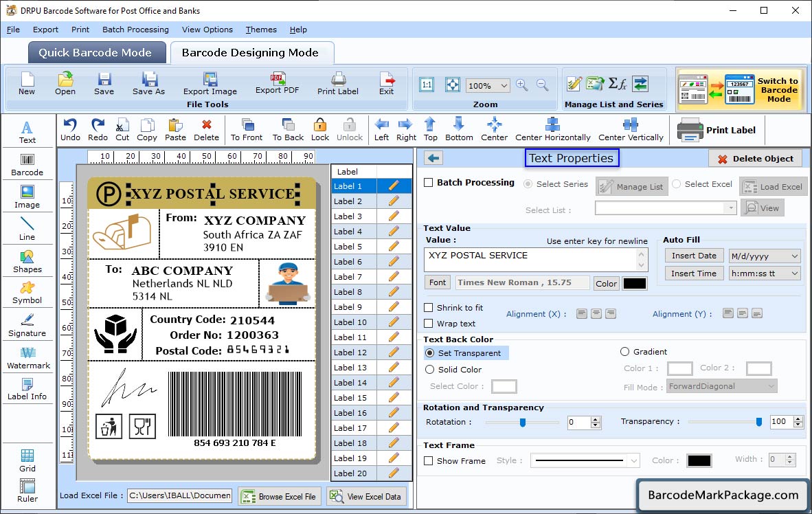The height and width of the screenshot is (514, 812).
Task: Redo the last action
Action: [x=98, y=130]
